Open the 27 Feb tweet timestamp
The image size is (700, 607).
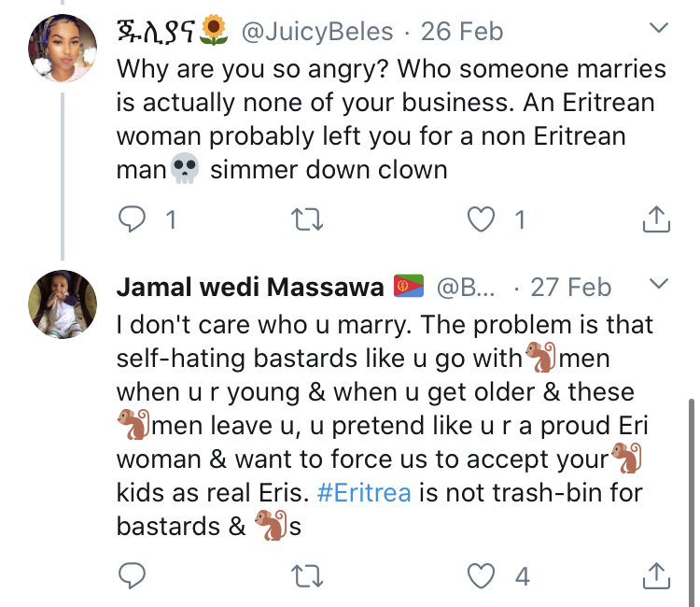570,287
